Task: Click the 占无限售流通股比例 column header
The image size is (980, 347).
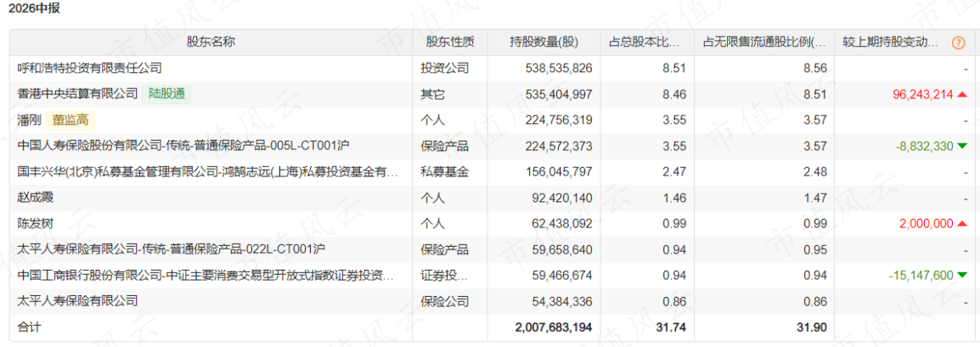Action: [x=765, y=42]
